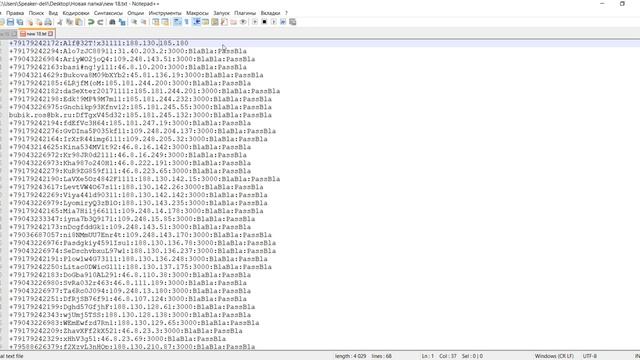The image size is (640, 360).
Task: Open the Document Map icon
Action: (215, 22)
